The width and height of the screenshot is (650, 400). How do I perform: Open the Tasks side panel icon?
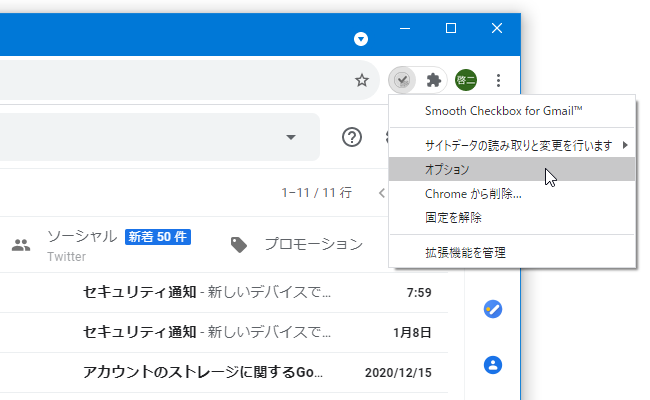493,309
